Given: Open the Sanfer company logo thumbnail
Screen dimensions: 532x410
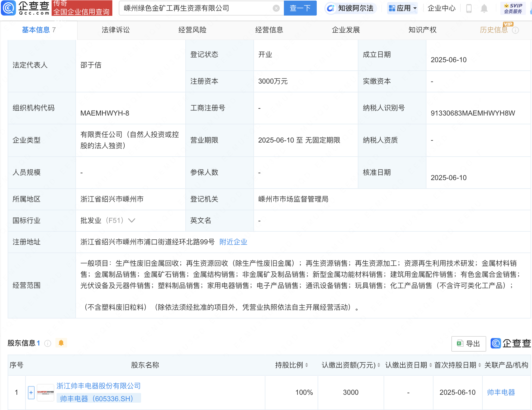Looking at the screenshot, I should (45, 392).
